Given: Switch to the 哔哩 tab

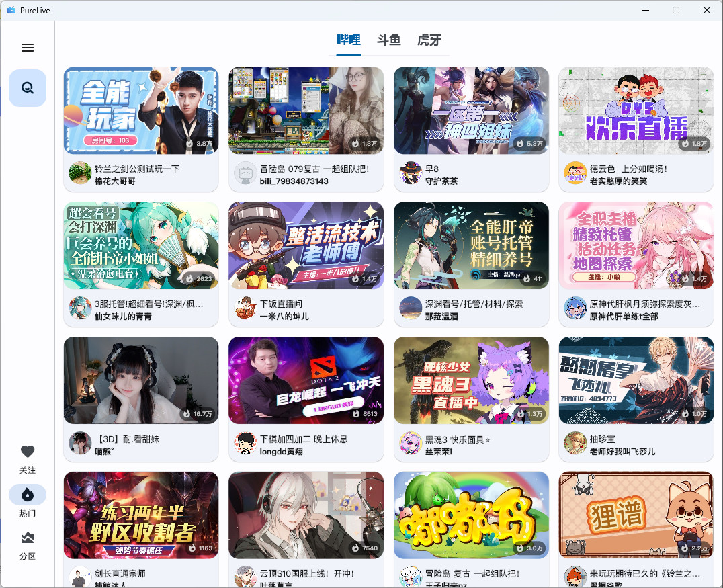Looking at the screenshot, I should tap(349, 40).
